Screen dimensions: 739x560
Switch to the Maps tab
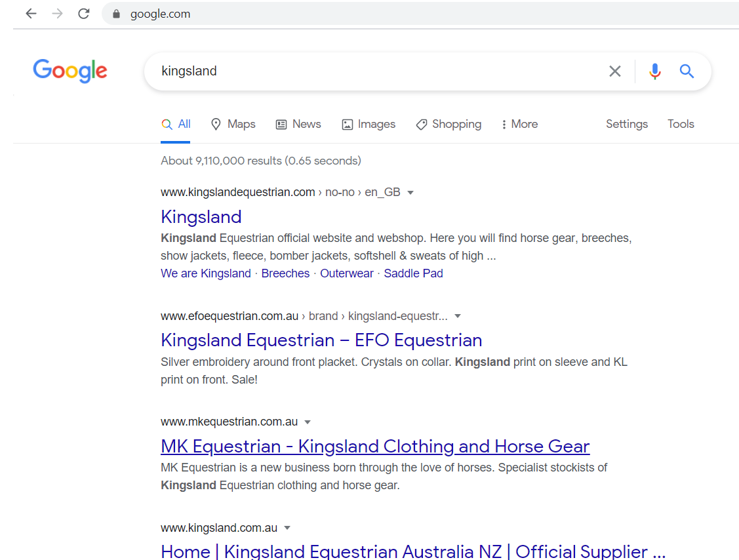point(233,125)
